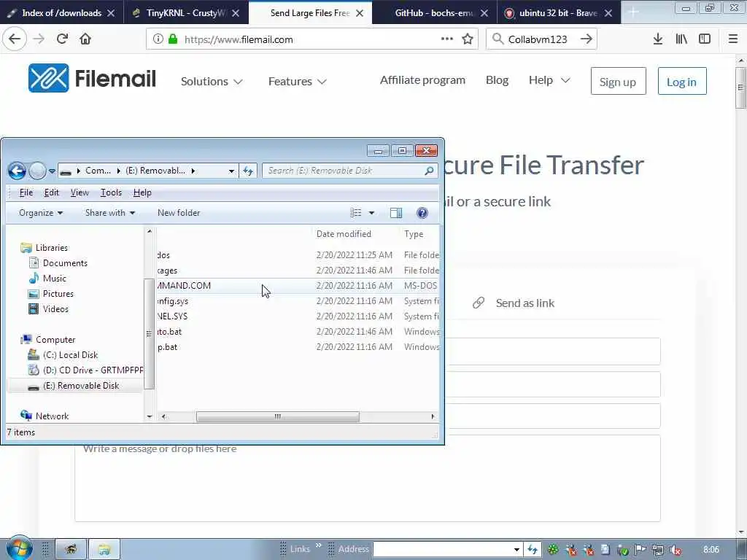Change Explorer view with the view icon
Image resolution: width=747 pixels, height=560 pixels.
356,213
